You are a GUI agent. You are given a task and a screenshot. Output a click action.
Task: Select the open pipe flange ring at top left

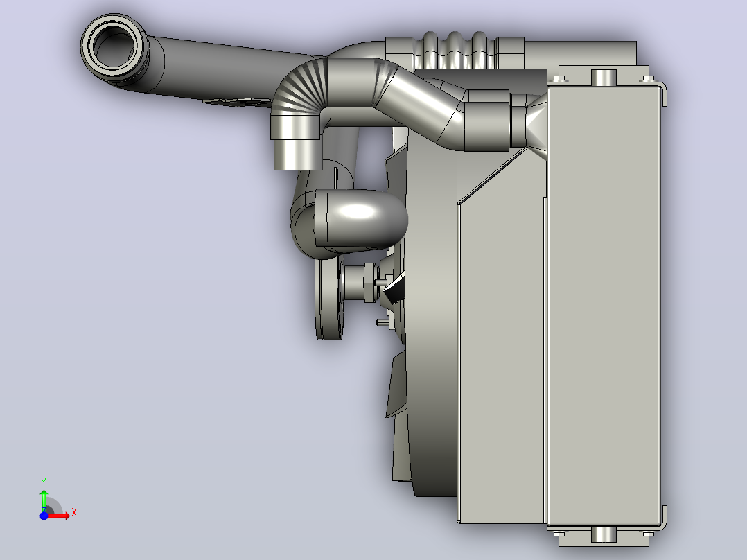(114, 46)
